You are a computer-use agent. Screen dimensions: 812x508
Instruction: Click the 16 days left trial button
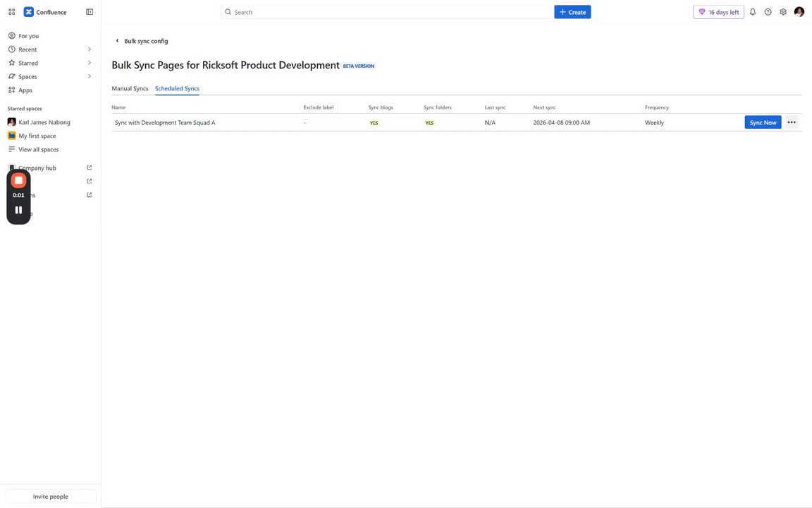pos(718,12)
